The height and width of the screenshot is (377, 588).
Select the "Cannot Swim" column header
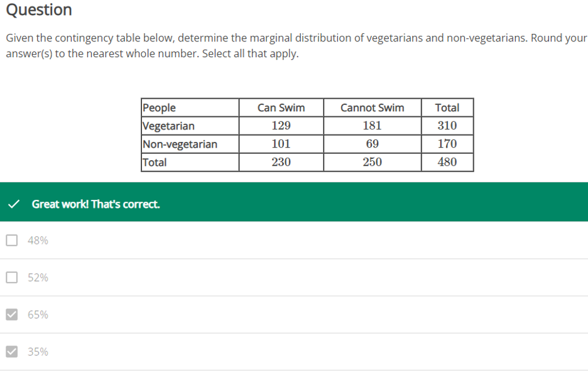click(x=372, y=107)
